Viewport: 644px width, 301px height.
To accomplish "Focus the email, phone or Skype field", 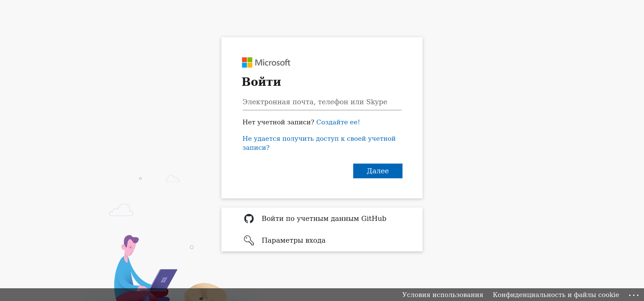I will pyautogui.click(x=322, y=102).
